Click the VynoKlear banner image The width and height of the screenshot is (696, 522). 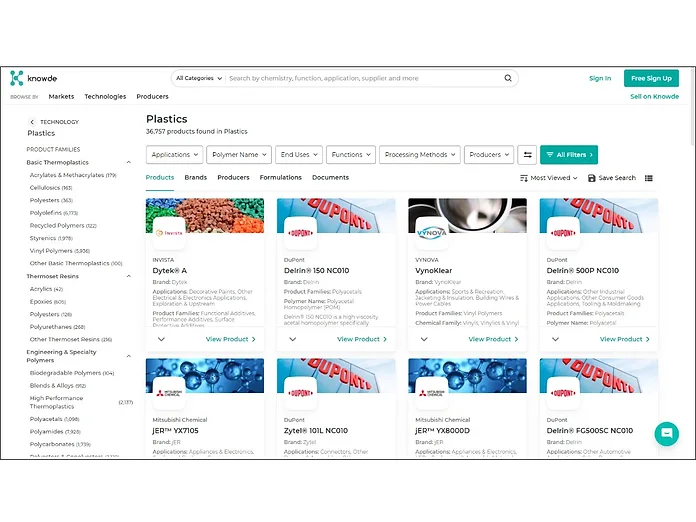point(467,216)
